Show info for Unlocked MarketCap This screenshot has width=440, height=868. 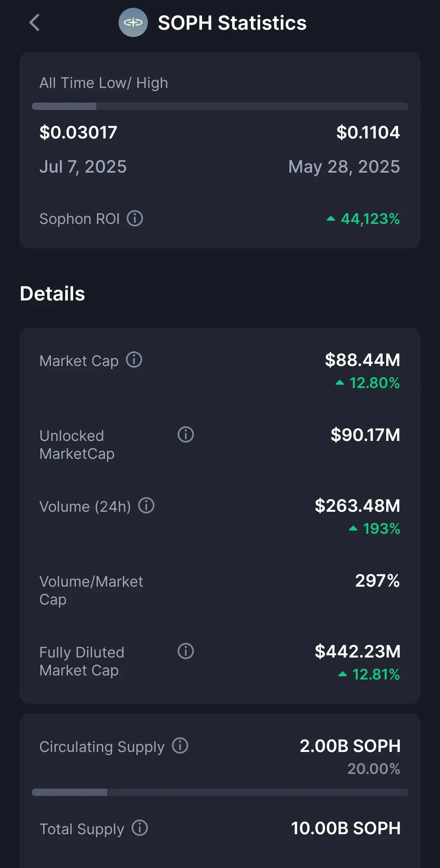click(186, 435)
